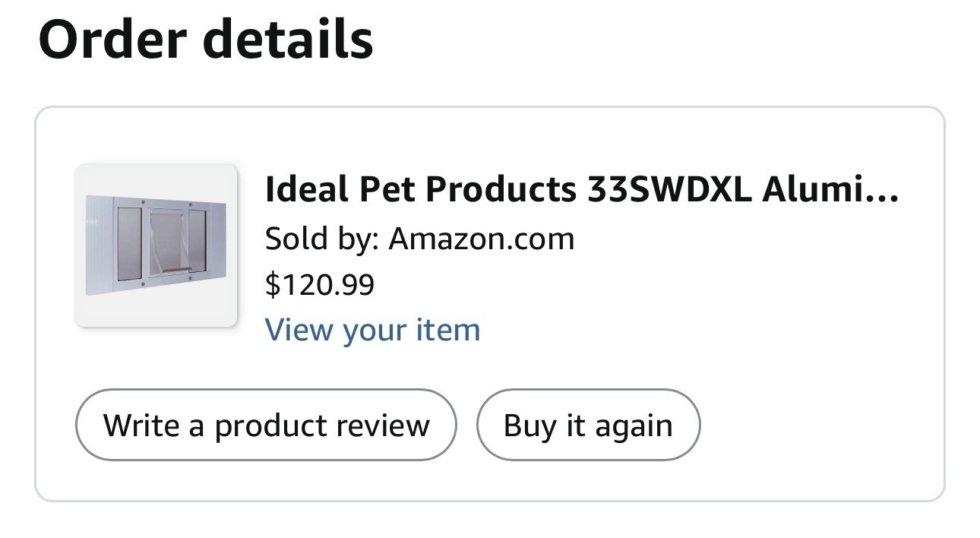The height and width of the screenshot is (538, 980).
Task: Reorder the pet door with Buy it again
Action: 587,426
